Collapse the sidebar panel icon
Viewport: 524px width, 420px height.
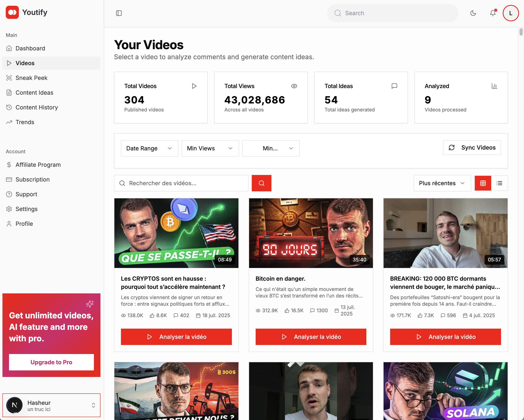(119, 13)
